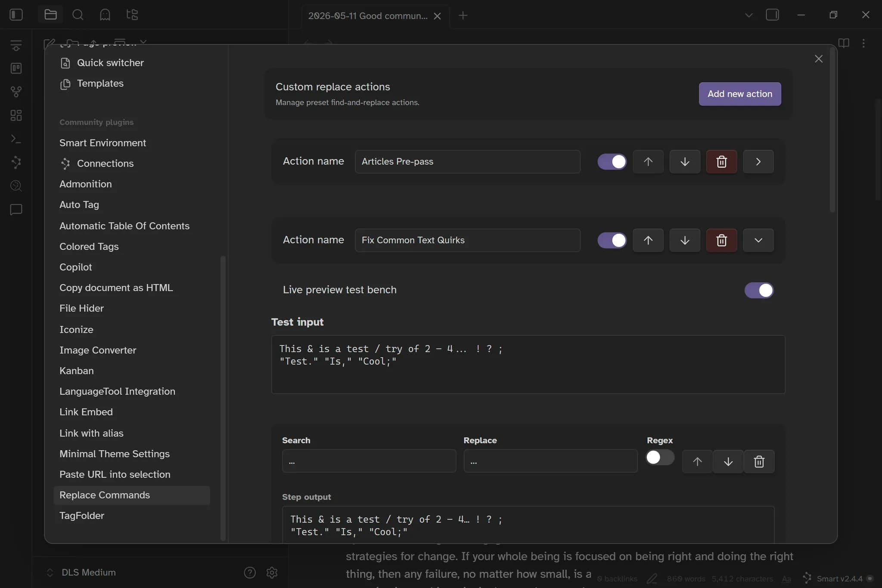Click 860 words in status bar
The width and height of the screenshot is (882, 588).
pyautogui.click(x=686, y=579)
